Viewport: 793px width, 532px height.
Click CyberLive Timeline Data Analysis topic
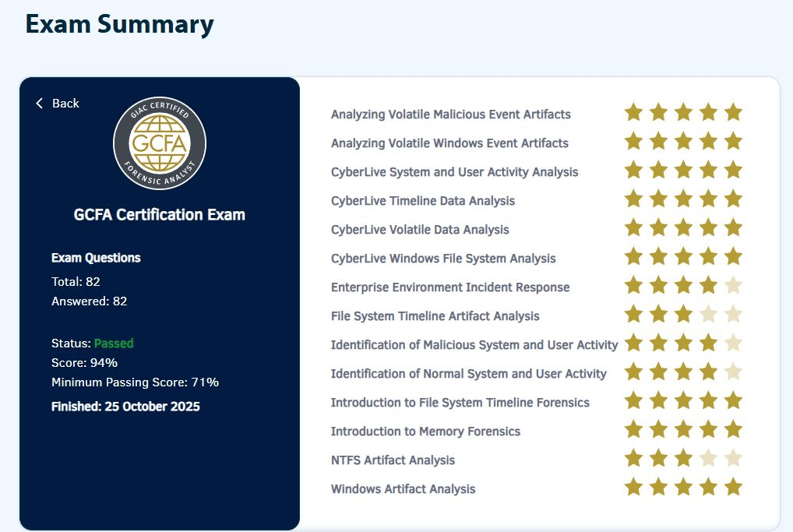[x=423, y=201]
